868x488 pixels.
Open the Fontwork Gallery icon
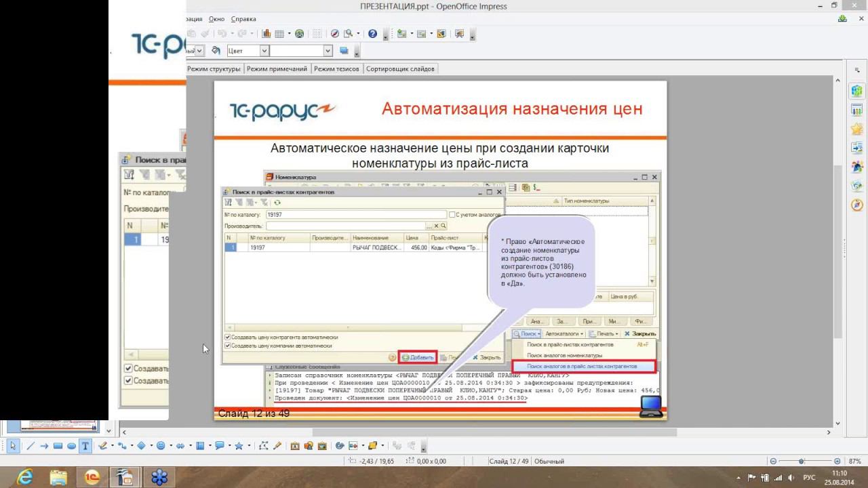click(x=294, y=446)
